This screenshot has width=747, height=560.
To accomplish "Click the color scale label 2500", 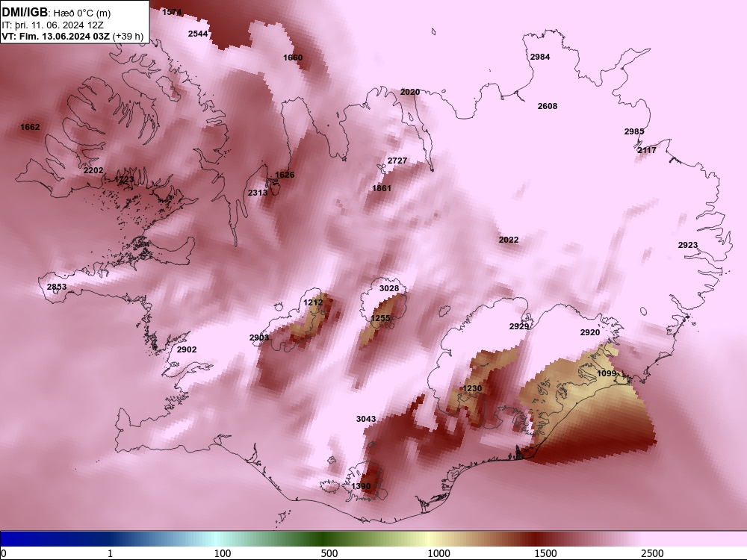I will (x=652, y=553).
